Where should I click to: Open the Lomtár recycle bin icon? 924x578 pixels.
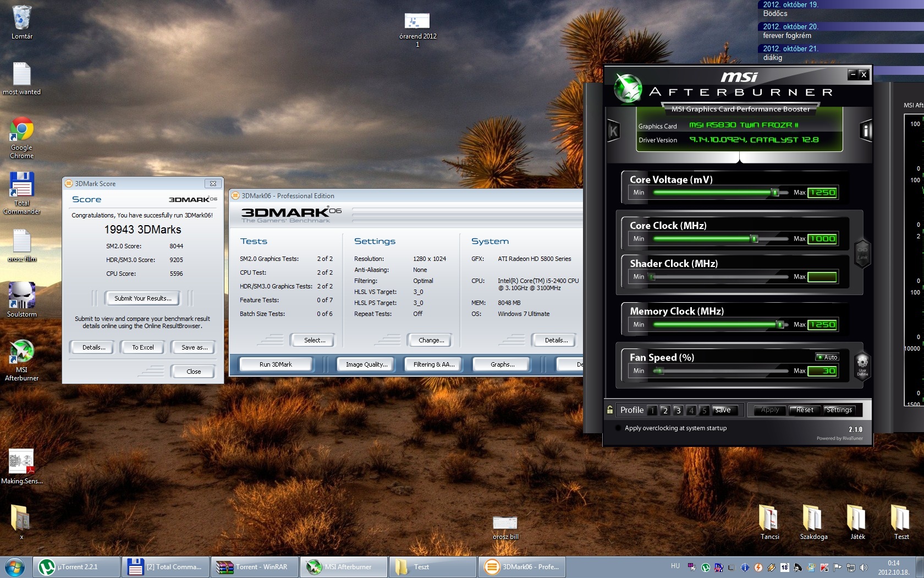click(x=22, y=22)
